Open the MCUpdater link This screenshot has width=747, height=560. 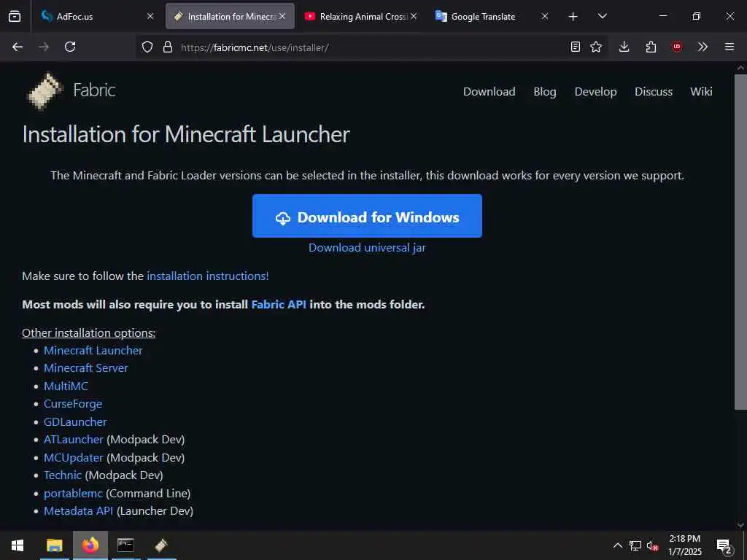[x=74, y=458]
